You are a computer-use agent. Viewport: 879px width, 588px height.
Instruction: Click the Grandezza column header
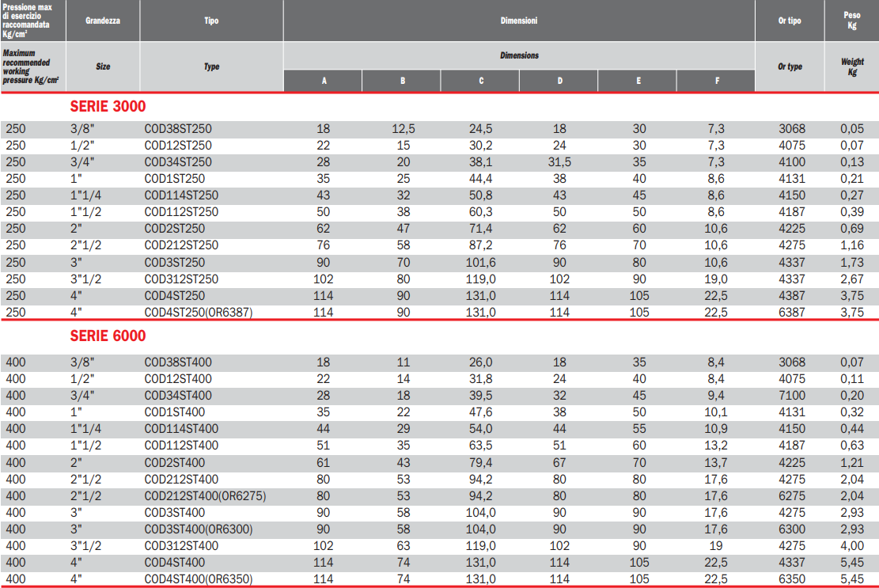click(x=103, y=21)
